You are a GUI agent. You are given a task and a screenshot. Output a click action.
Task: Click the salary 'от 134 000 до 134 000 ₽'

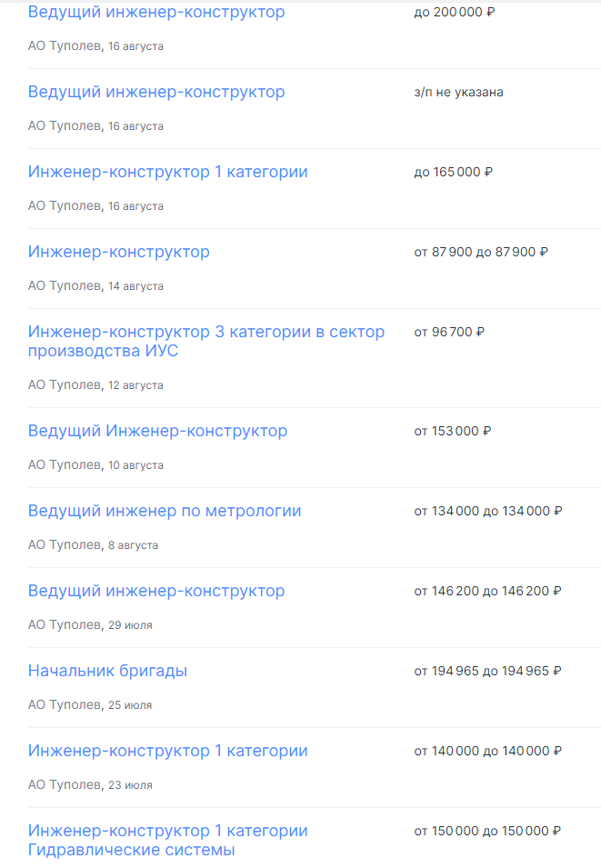point(488,512)
